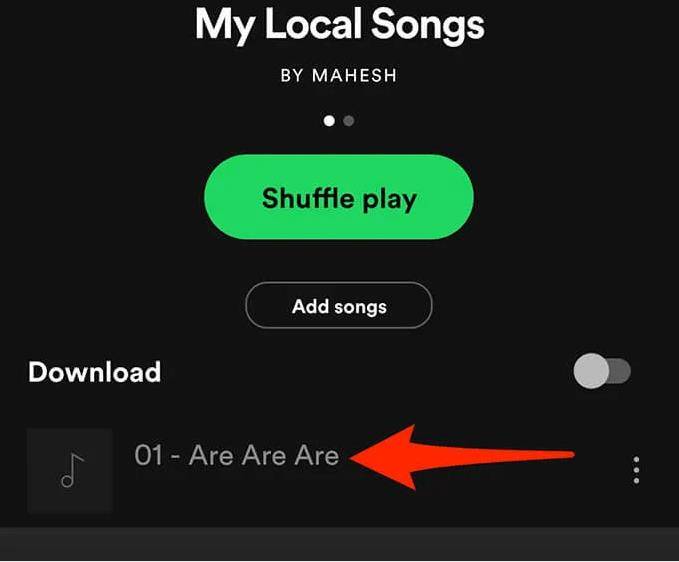Click the My Local Songs playlist title

[x=340, y=24]
